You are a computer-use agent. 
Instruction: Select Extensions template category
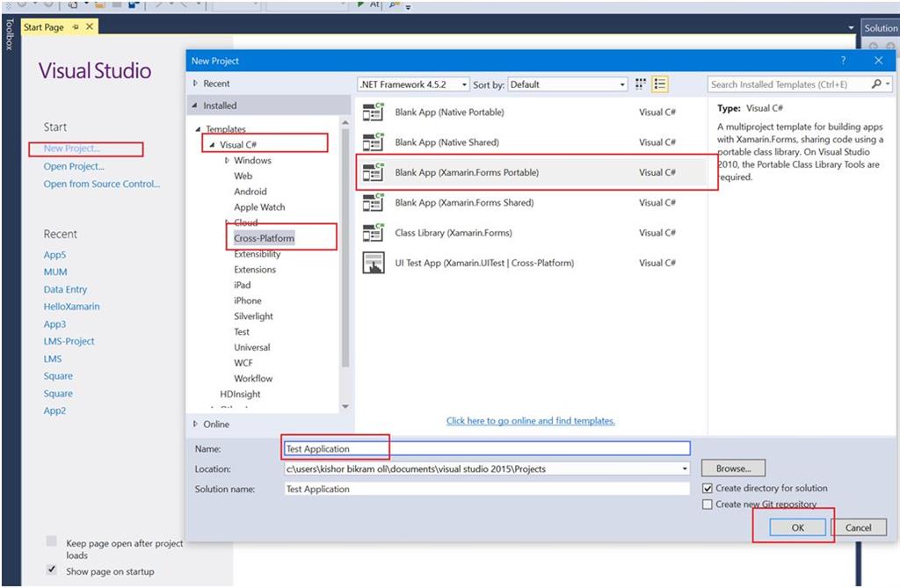pos(255,269)
